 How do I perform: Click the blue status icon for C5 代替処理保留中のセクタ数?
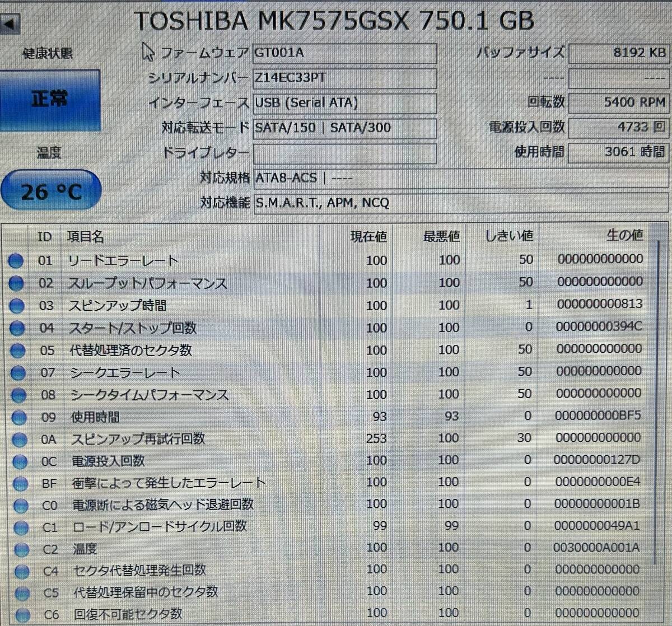[x=22, y=593]
